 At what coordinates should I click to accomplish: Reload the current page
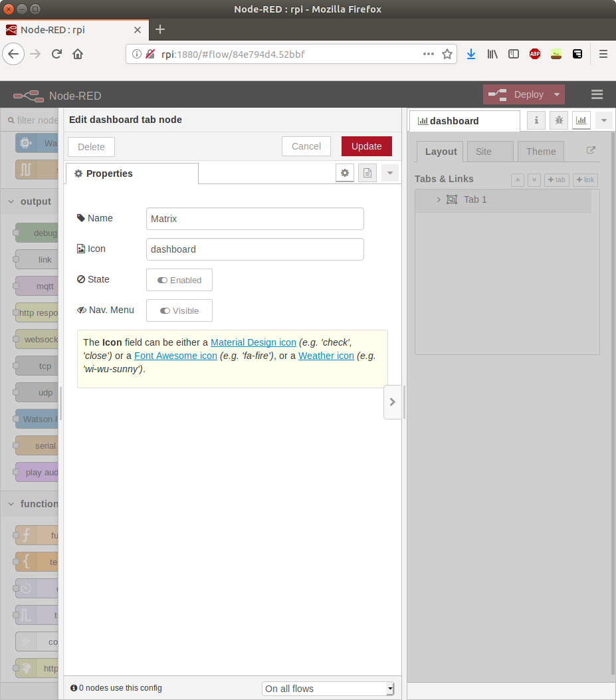[56, 55]
